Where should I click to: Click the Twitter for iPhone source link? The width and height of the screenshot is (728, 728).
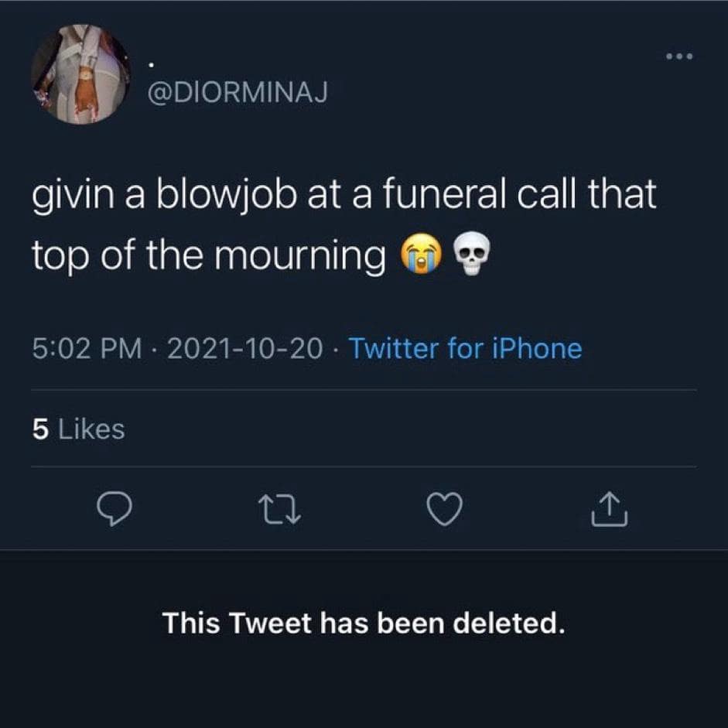(465, 349)
